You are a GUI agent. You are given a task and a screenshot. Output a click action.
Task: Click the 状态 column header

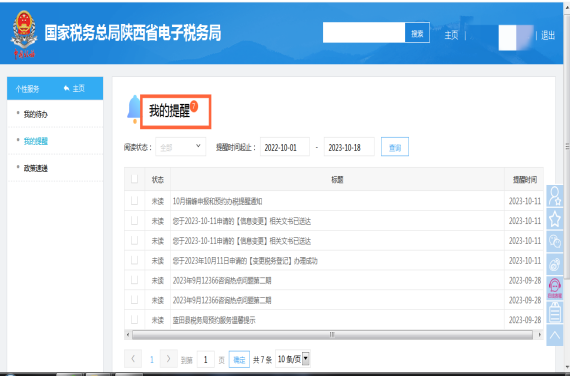[158, 179]
